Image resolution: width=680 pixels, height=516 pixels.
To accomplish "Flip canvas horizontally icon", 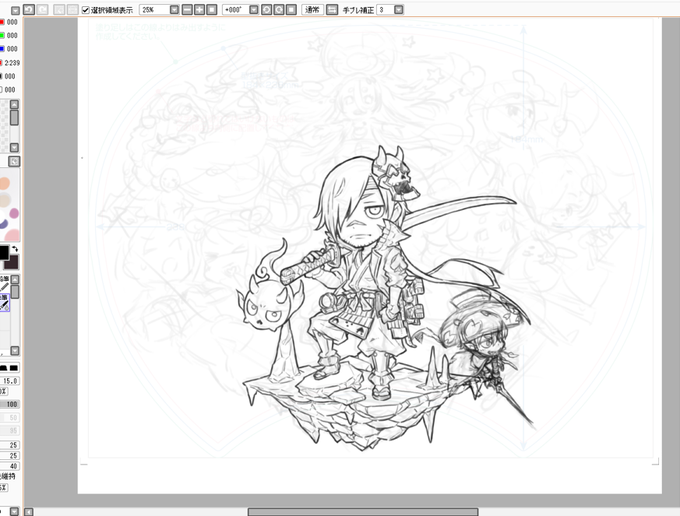I will click(332, 10).
